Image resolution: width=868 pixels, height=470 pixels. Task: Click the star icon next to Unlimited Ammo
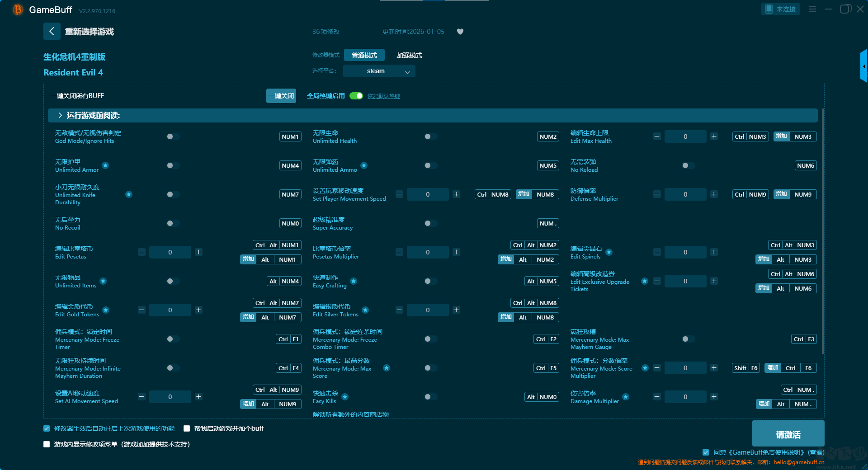click(x=364, y=165)
